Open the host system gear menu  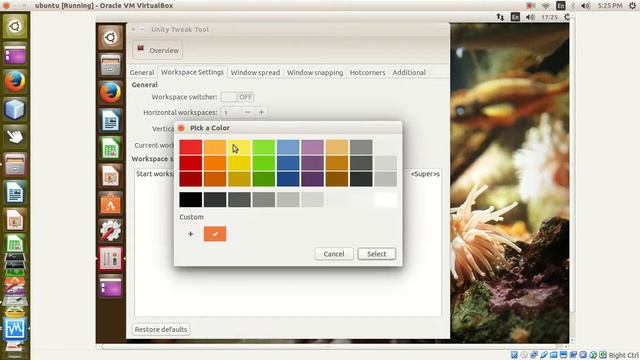click(x=632, y=6)
